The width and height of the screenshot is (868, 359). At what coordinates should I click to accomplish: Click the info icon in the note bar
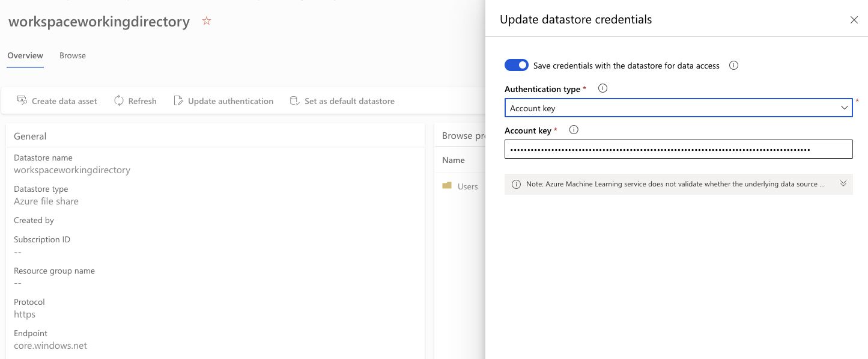coord(516,184)
